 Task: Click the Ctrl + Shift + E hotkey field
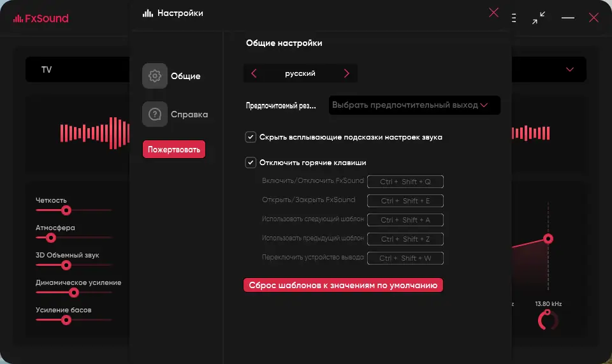coord(405,201)
